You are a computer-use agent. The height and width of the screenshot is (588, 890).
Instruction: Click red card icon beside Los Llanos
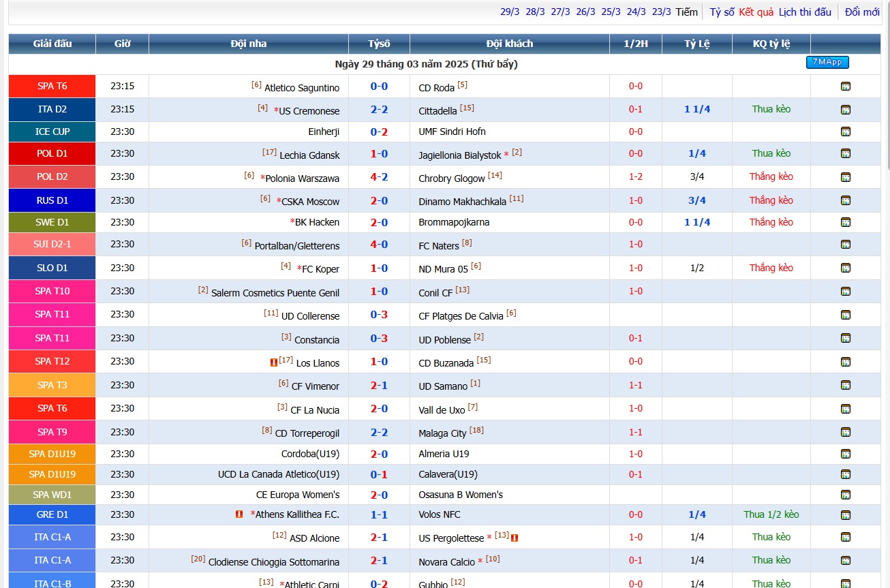pos(273,362)
